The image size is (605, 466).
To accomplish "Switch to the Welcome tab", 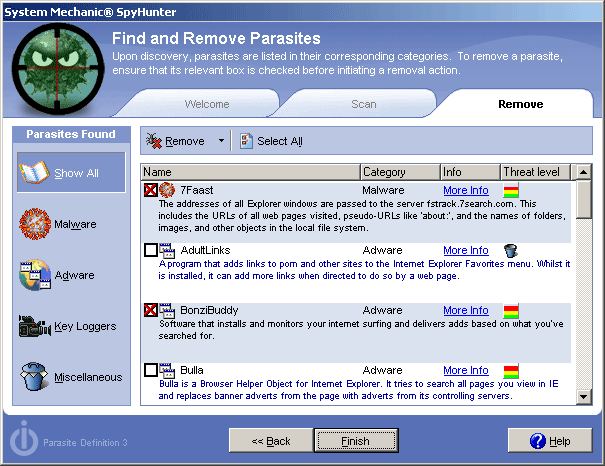I will pos(207,104).
